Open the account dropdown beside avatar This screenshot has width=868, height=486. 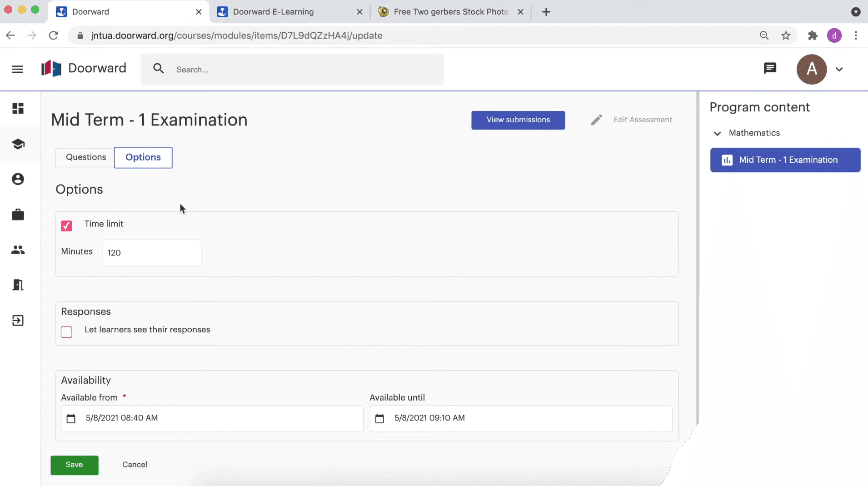840,69
